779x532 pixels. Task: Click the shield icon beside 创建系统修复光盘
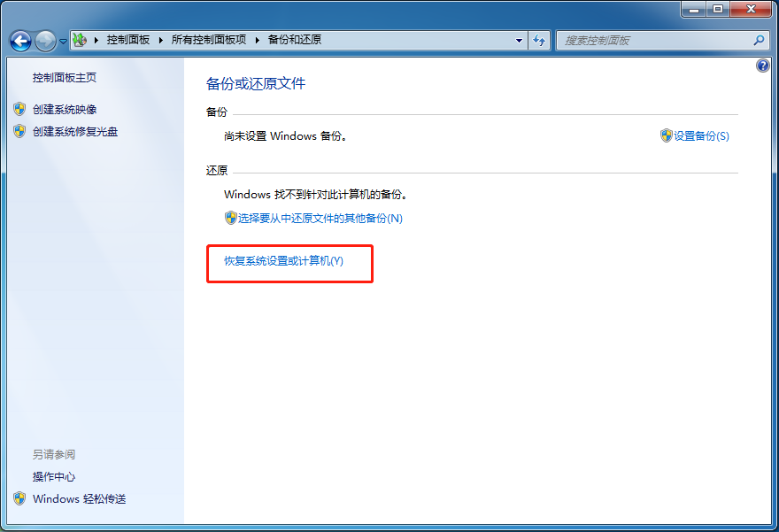[x=19, y=130]
